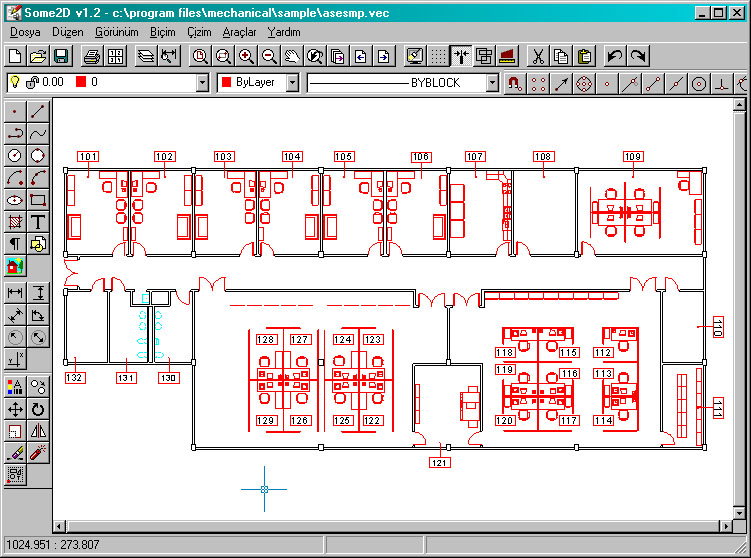Screen dimensions: 751x558
Task: Toggle the magnet object snap
Action: [x=514, y=83]
